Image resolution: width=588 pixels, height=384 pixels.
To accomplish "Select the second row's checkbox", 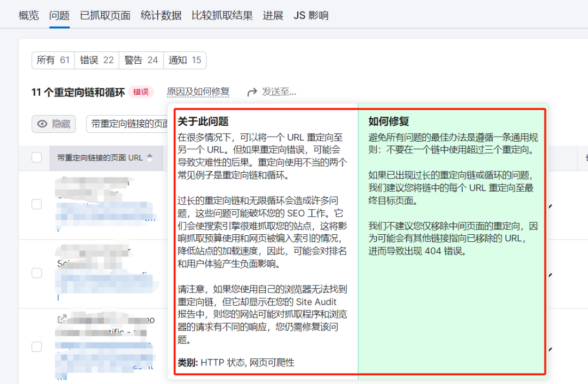I will pyautogui.click(x=36, y=273).
